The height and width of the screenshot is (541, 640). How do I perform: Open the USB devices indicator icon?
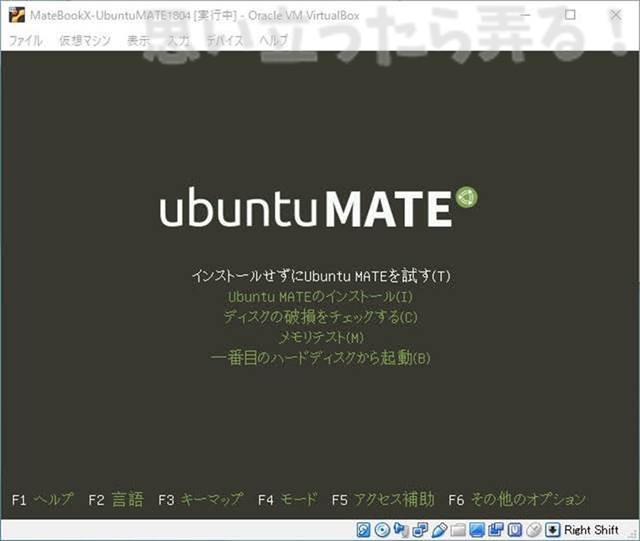[439, 530]
